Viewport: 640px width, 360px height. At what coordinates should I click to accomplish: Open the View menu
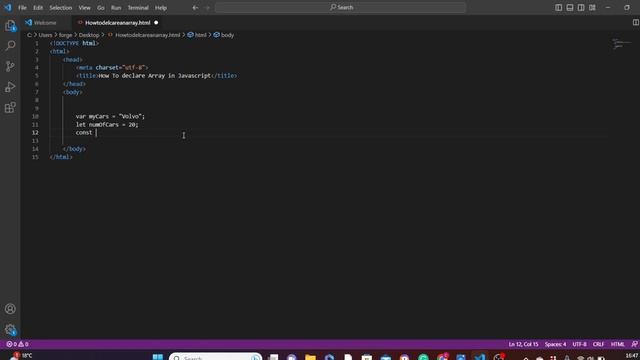tap(84, 7)
